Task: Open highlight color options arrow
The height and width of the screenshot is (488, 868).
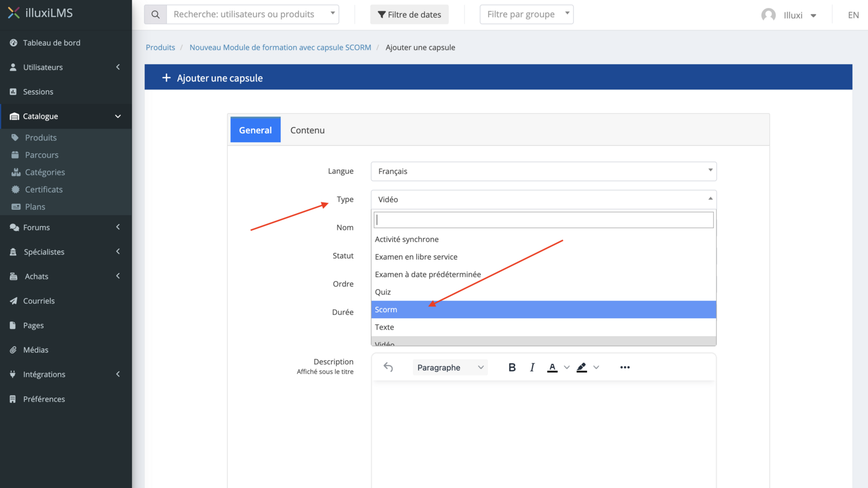Action: 596,368
